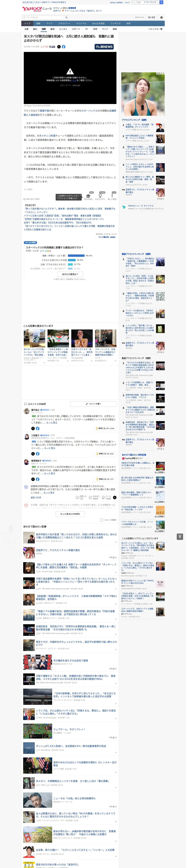Click the back-to-top arrow button
Screen dimensions: 186x868
tap(180, 536)
